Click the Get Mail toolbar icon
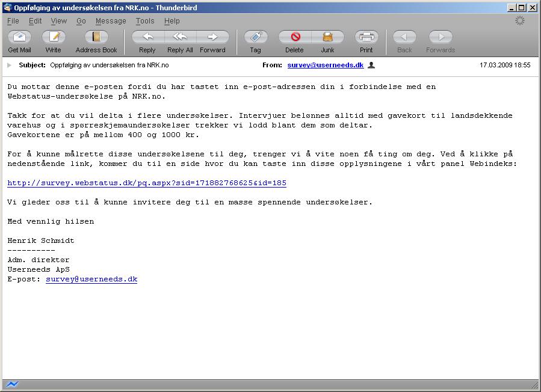541x392 pixels. (x=20, y=37)
